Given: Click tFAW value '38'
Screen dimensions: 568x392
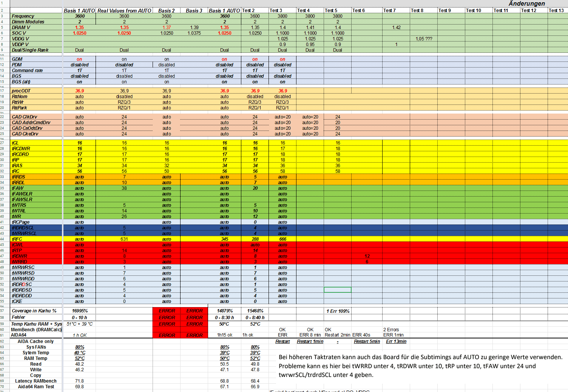Looking at the screenshot, I should 124,188.
